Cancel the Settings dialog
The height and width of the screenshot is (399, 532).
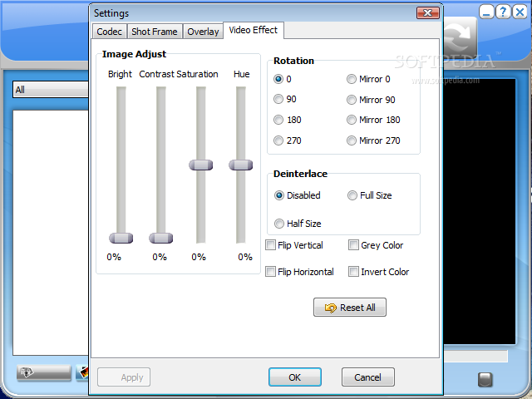pyautogui.click(x=368, y=377)
